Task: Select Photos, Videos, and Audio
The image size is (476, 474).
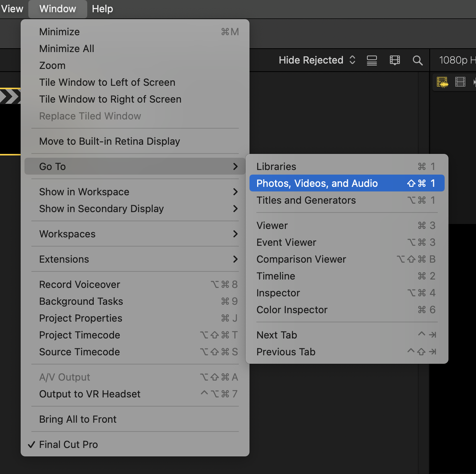Action: click(316, 183)
